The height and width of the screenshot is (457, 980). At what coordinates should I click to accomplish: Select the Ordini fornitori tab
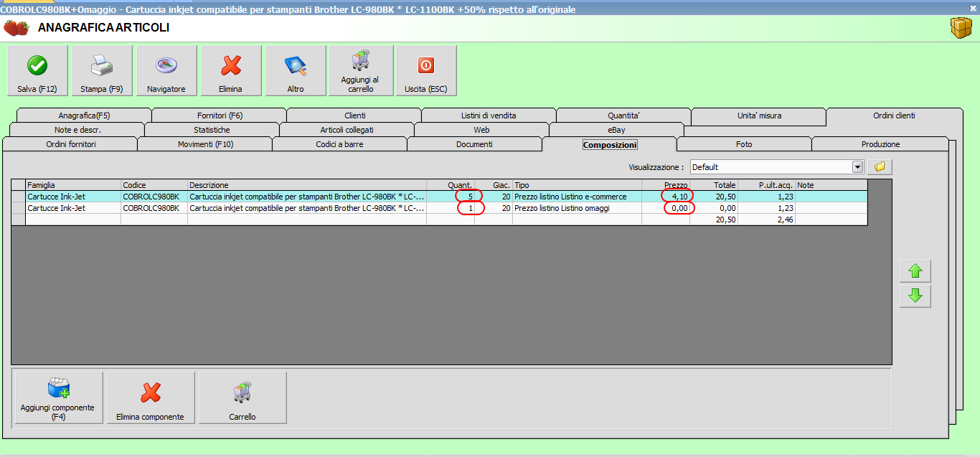point(70,144)
